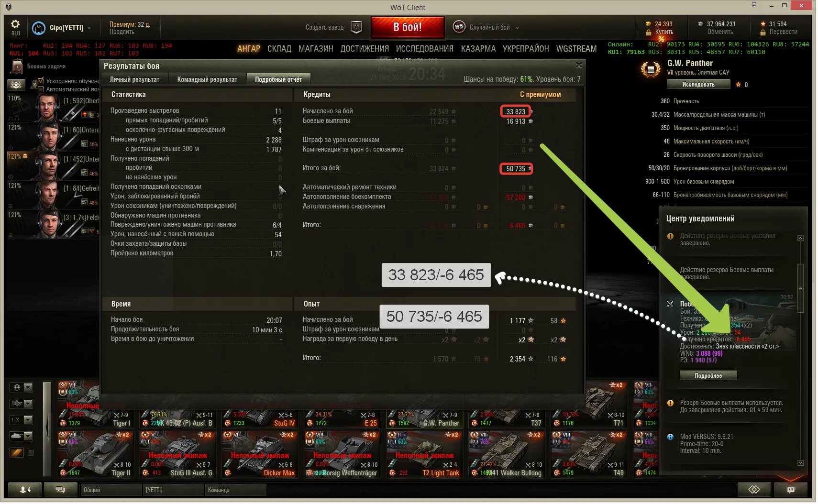Select Tiger II in tank carousel
Screen dimensions: 818x504
[x=95, y=454]
